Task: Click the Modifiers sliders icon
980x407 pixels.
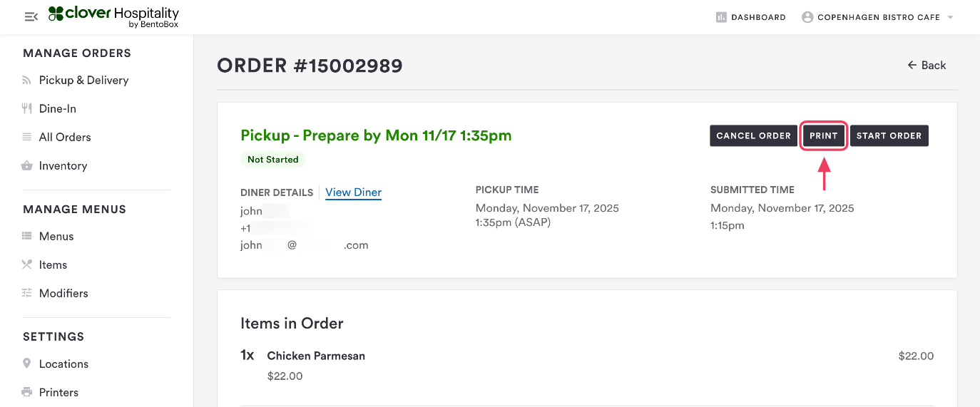Action: 27,293
